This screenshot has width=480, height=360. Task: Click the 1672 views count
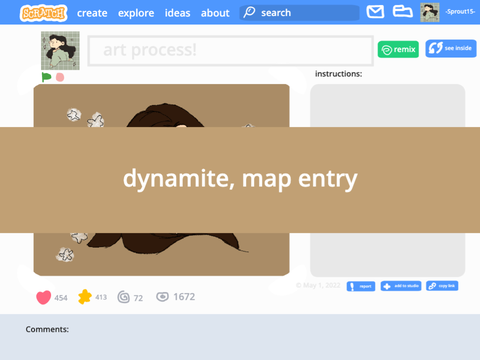tap(184, 297)
